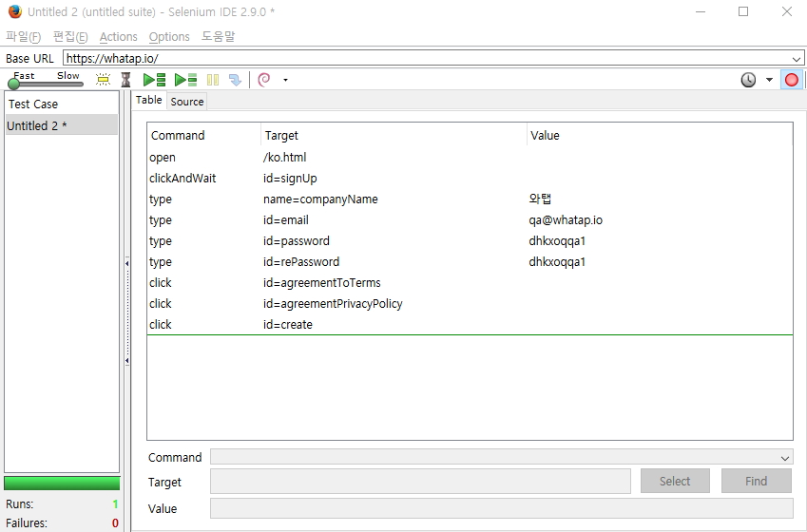This screenshot has width=807, height=532.
Task: Select the id=agreementToTerms row
Action: pos(470,283)
